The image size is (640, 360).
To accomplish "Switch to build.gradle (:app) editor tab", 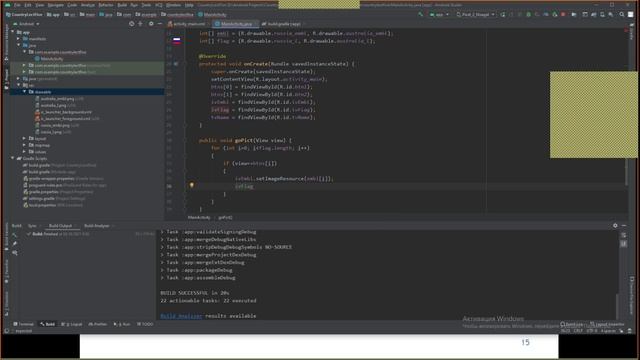I will [x=282, y=24].
